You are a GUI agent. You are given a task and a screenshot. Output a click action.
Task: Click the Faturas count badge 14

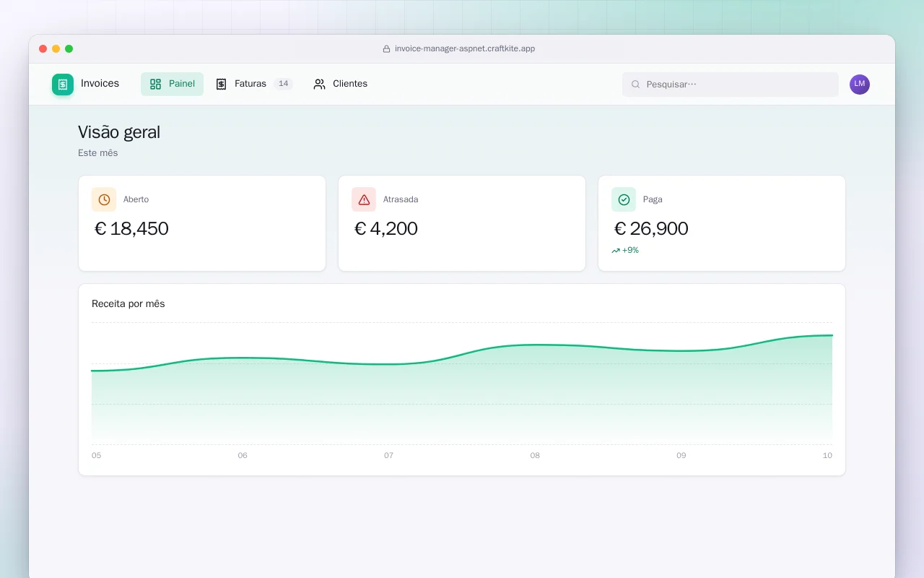point(284,84)
